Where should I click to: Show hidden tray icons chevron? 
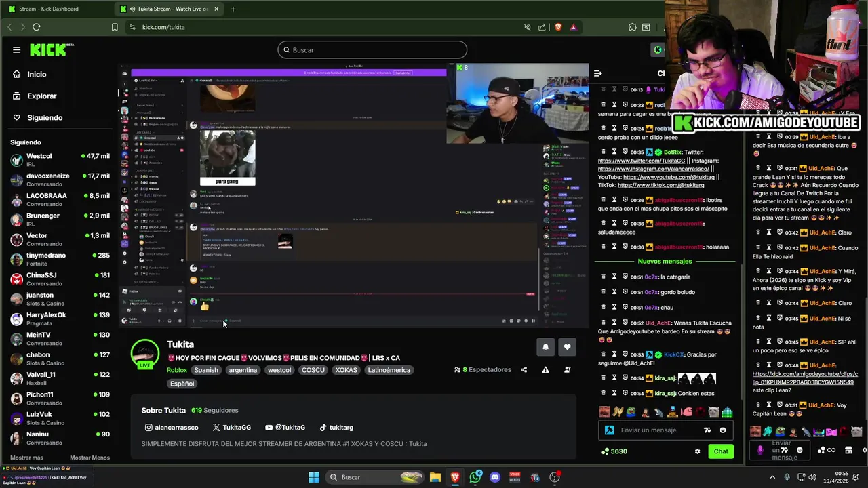(772, 477)
